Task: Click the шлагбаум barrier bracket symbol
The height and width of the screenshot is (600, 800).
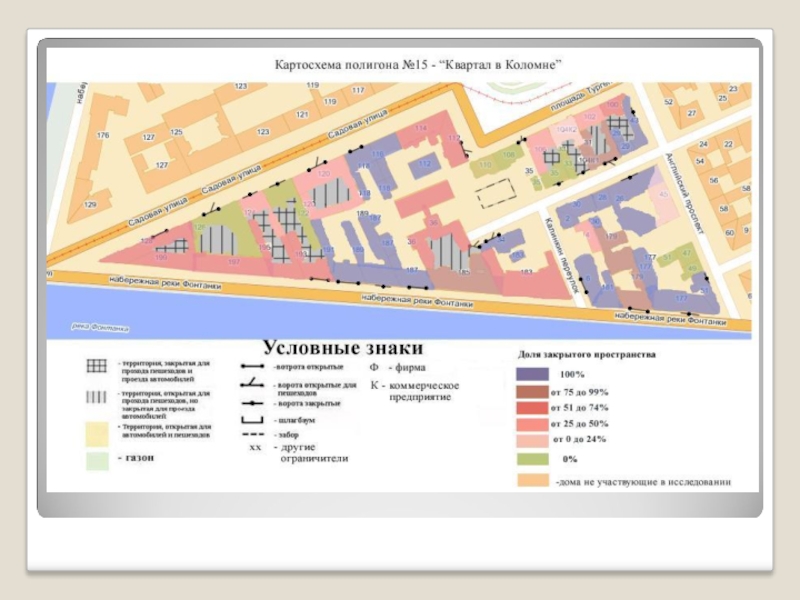Action: (x=253, y=420)
